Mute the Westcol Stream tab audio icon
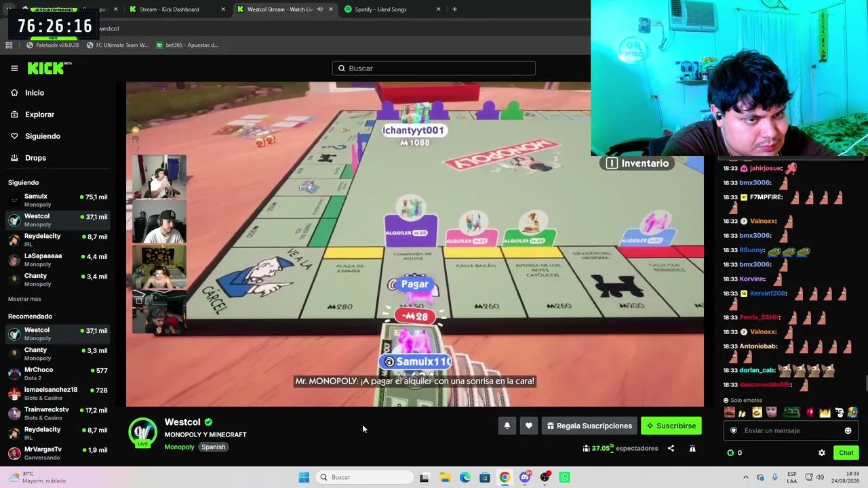Screen dimensions: 868x488 coord(320,9)
